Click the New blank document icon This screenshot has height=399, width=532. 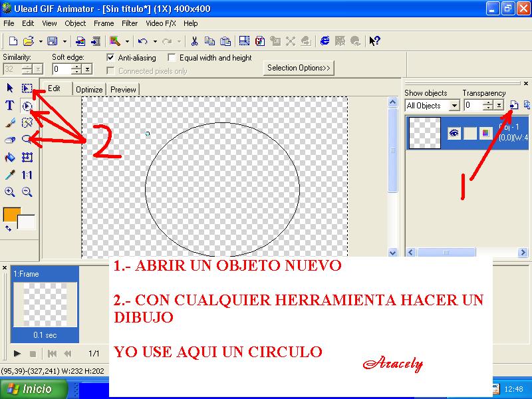point(13,41)
